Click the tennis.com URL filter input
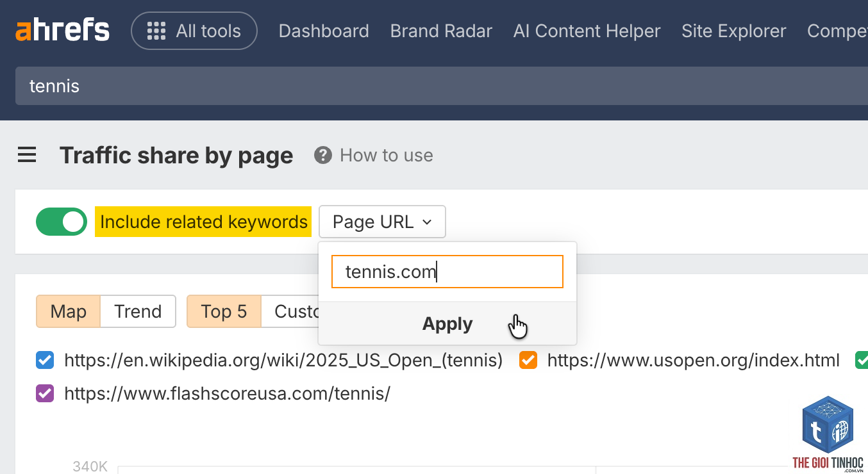This screenshot has width=868, height=474. (447, 272)
